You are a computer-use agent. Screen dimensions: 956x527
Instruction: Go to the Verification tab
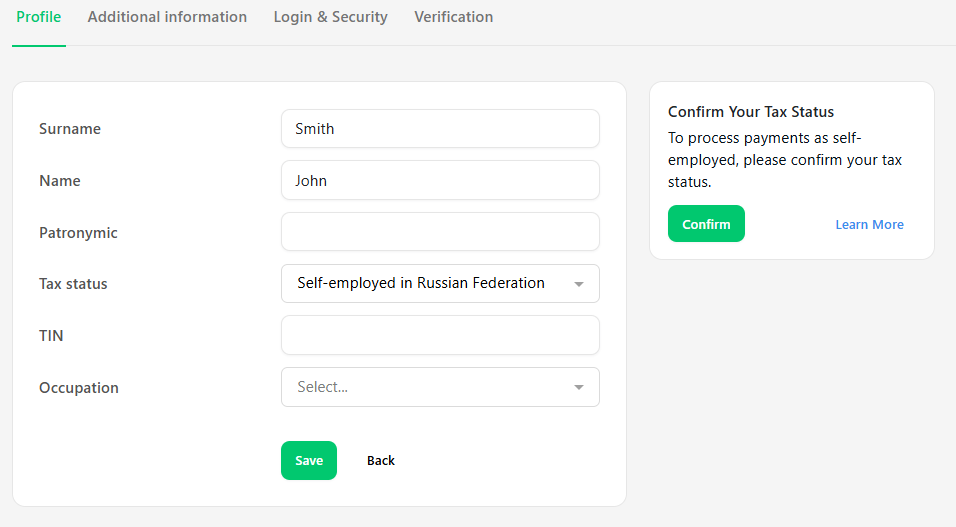[x=454, y=17]
